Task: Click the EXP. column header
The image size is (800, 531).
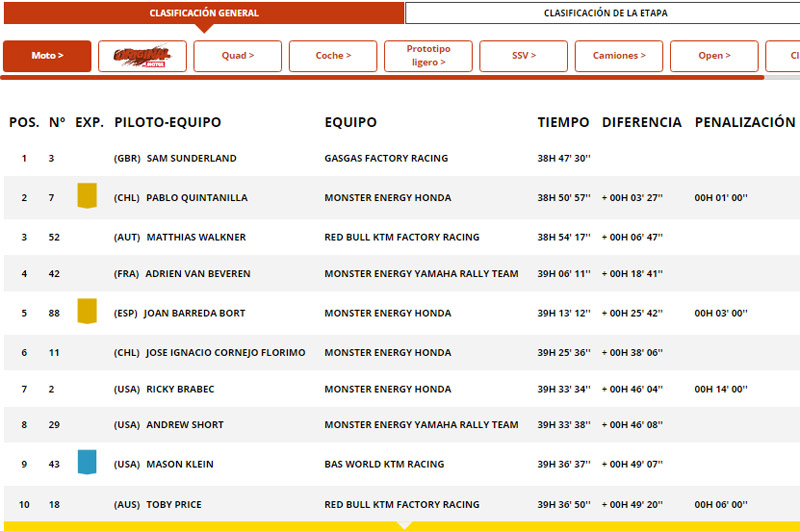Action: [x=89, y=122]
